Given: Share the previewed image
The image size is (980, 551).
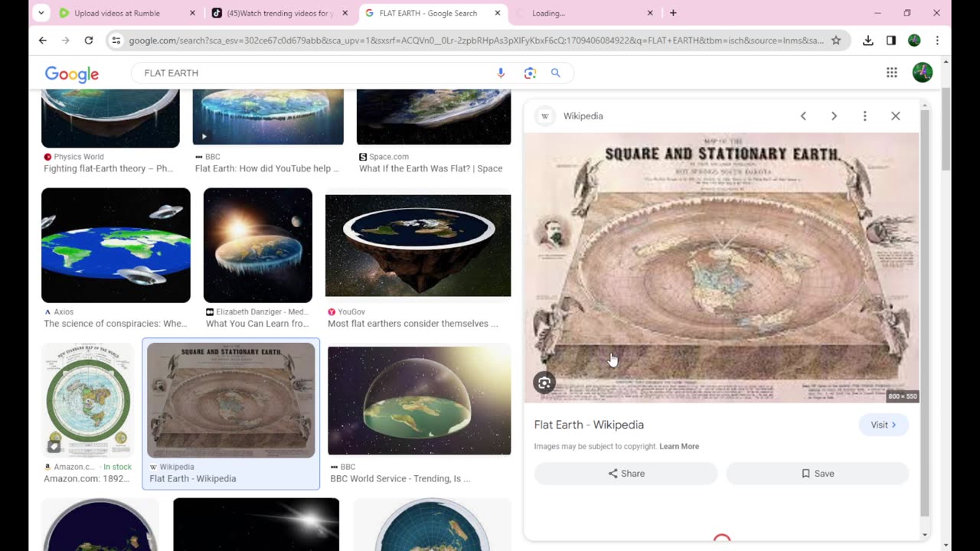Looking at the screenshot, I should pos(626,474).
